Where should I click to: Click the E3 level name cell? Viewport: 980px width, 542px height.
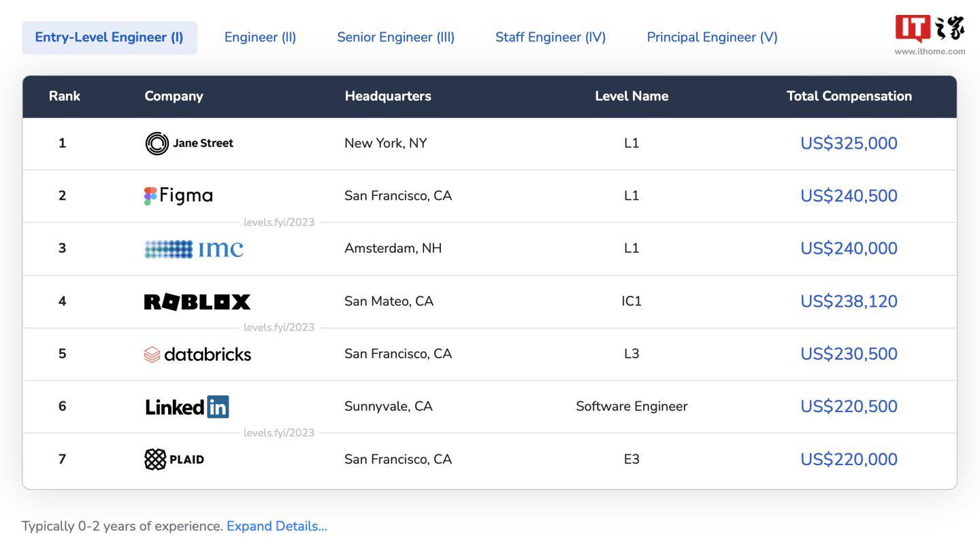pos(632,459)
